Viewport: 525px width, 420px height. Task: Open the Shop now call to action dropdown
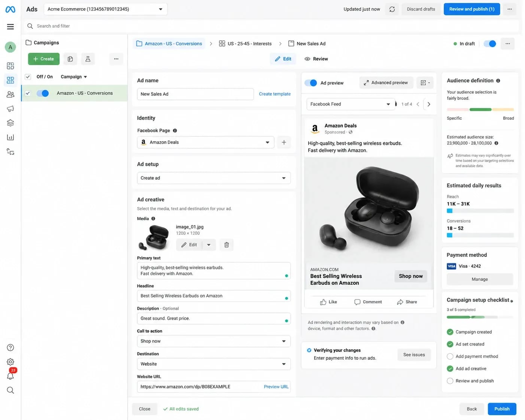click(x=214, y=341)
